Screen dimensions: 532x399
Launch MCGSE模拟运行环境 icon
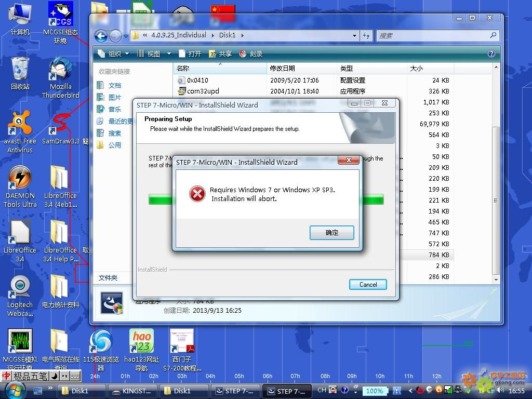click(20, 350)
